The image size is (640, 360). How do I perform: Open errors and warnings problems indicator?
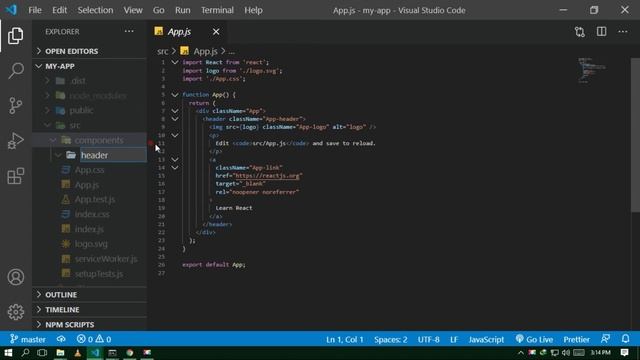pos(94,339)
